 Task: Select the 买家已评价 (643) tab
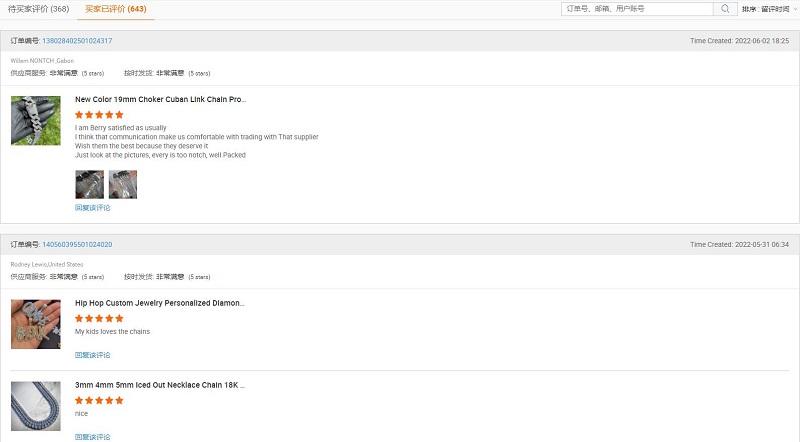click(x=115, y=9)
